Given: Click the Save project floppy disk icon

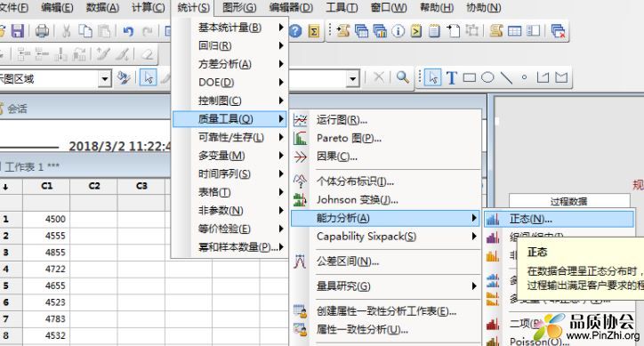Looking at the screenshot, I should click(x=17, y=31).
